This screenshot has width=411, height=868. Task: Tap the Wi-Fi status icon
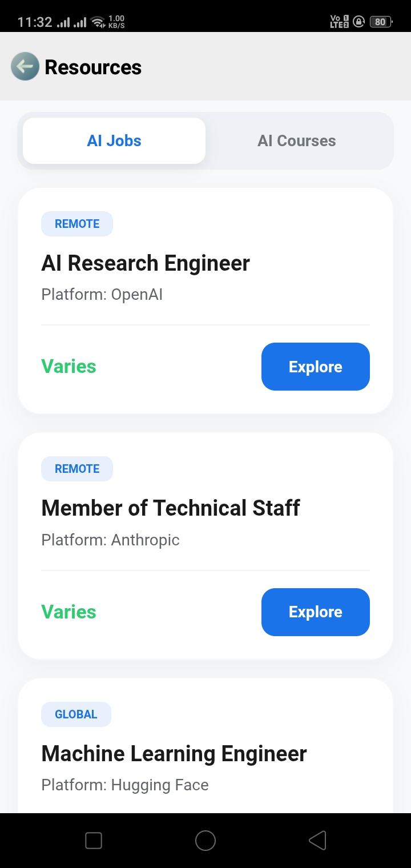(98, 22)
